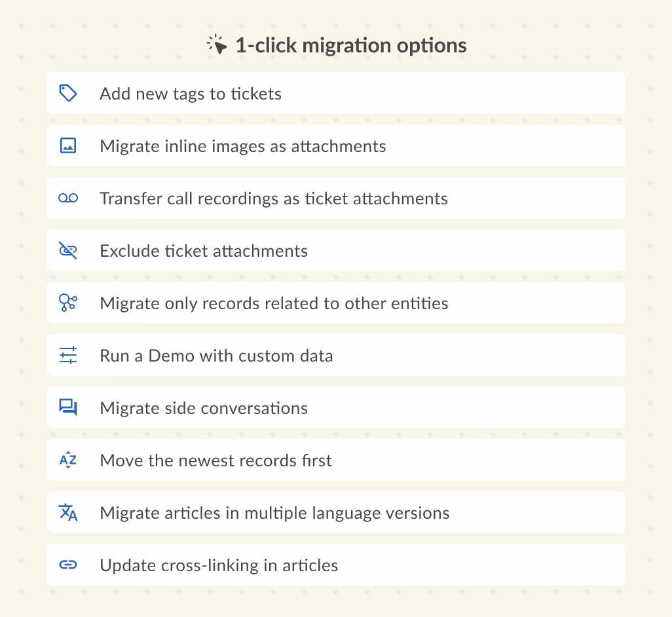This screenshot has width=672, height=617.
Task: Choose "Move the newest records first"
Action: (x=215, y=460)
